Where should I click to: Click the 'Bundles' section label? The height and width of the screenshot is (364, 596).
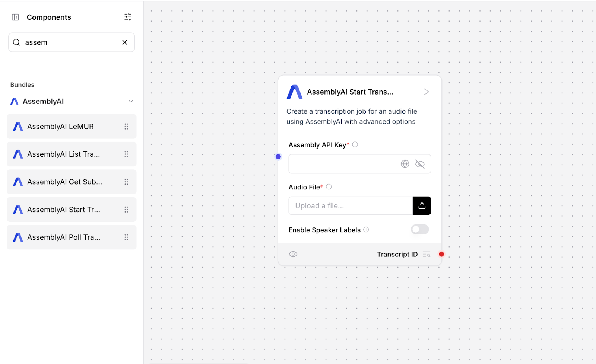pos(22,85)
